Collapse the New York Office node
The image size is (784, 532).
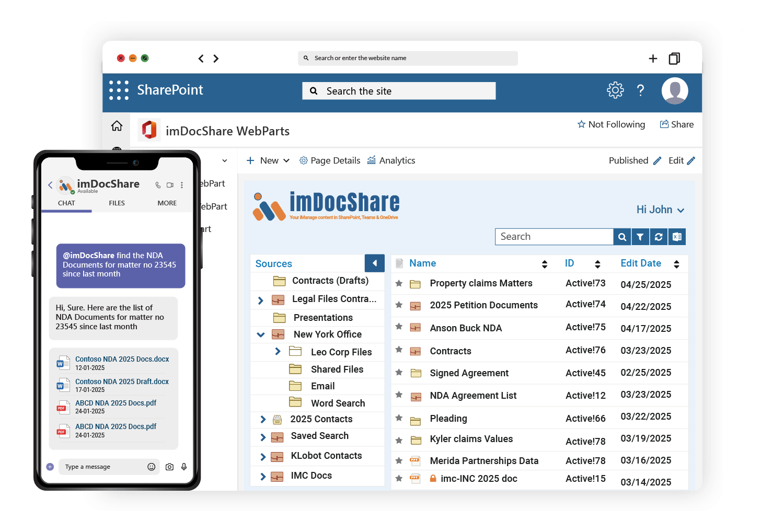click(x=261, y=334)
